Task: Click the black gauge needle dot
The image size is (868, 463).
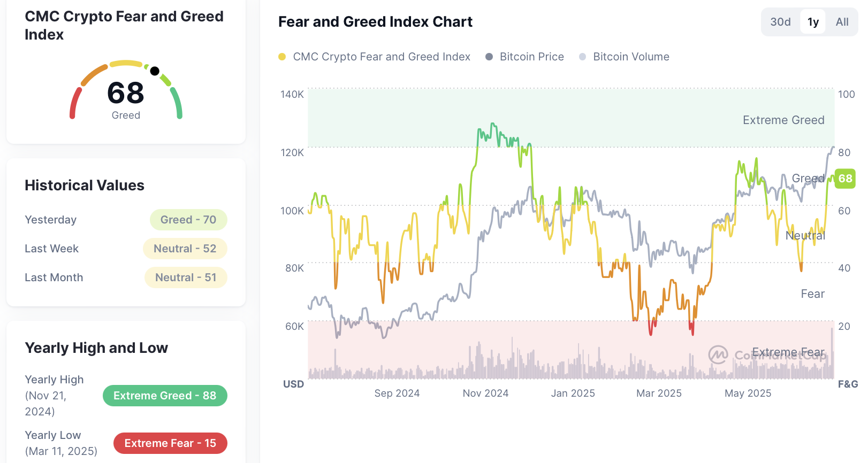Action: pyautogui.click(x=155, y=71)
